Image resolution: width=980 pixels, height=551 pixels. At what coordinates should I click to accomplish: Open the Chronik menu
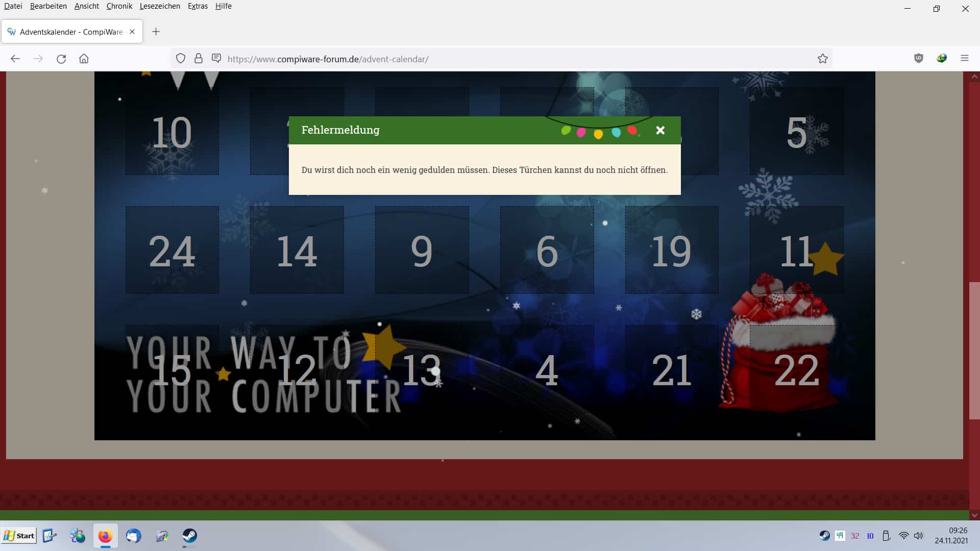[x=119, y=6]
